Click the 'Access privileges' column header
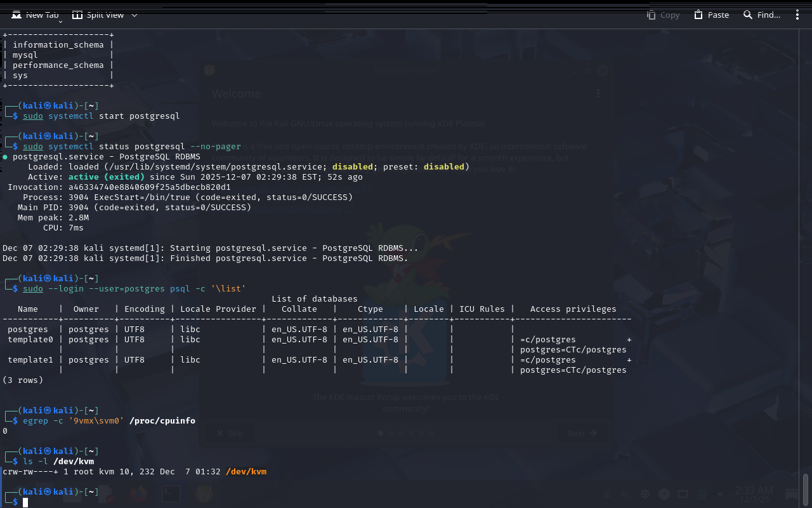The width and height of the screenshot is (812, 508). pos(573,309)
